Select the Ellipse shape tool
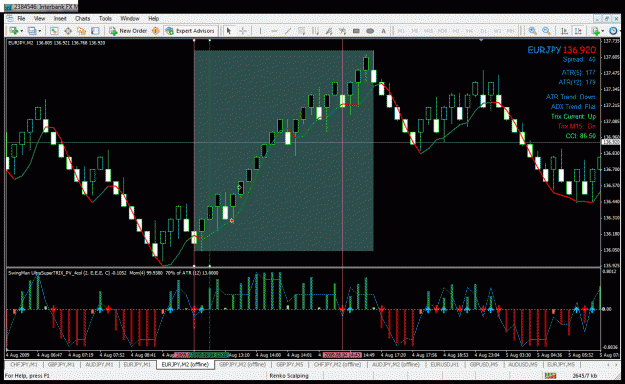The height and width of the screenshot is (384, 625). point(370,31)
